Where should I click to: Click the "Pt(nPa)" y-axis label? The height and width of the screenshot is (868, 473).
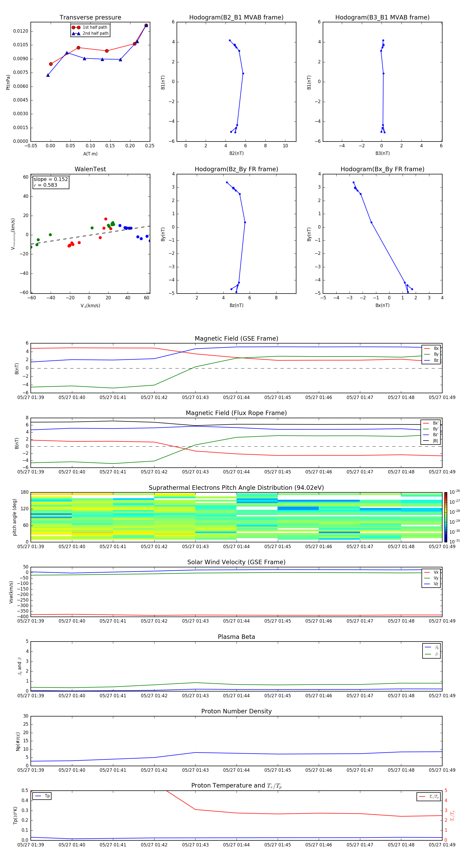point(8,82)
